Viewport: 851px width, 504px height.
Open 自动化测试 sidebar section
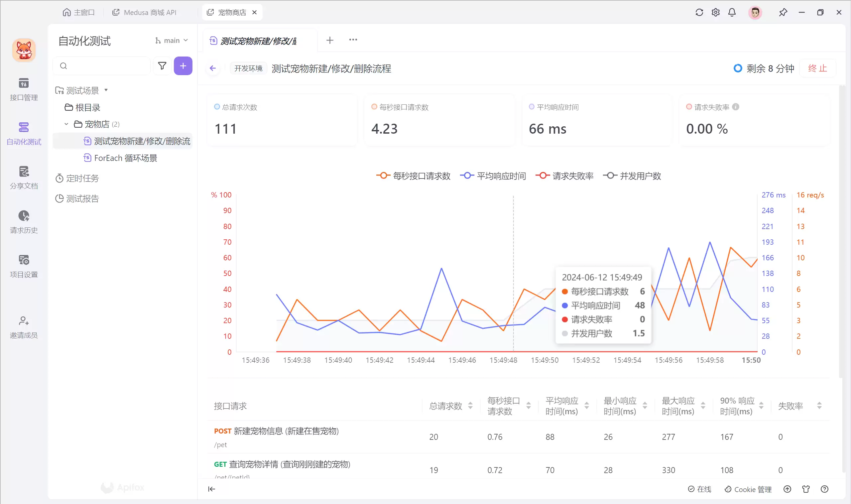[23, 133]
